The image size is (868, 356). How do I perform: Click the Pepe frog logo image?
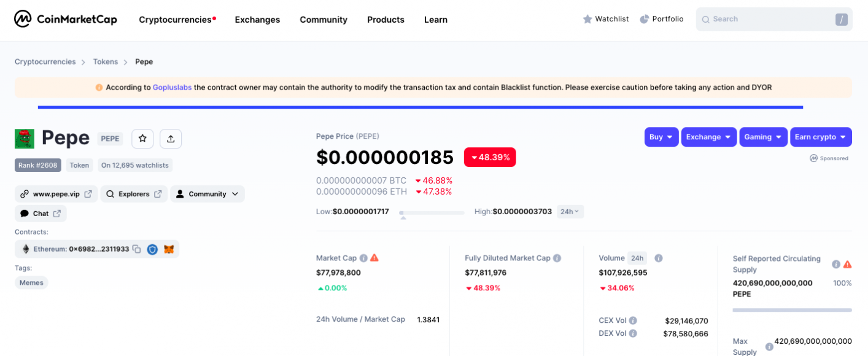[x=25, y=139]
